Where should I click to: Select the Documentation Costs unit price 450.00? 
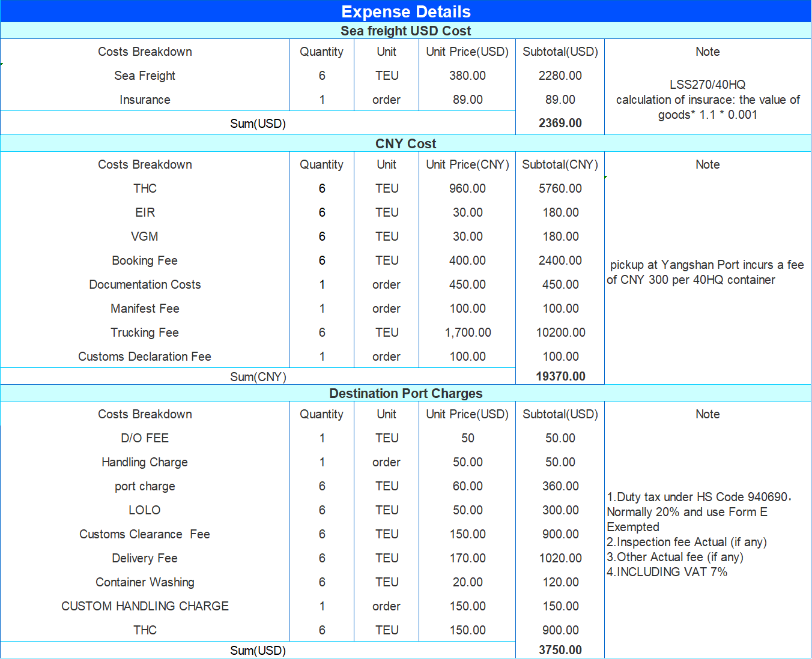point(467,284)
